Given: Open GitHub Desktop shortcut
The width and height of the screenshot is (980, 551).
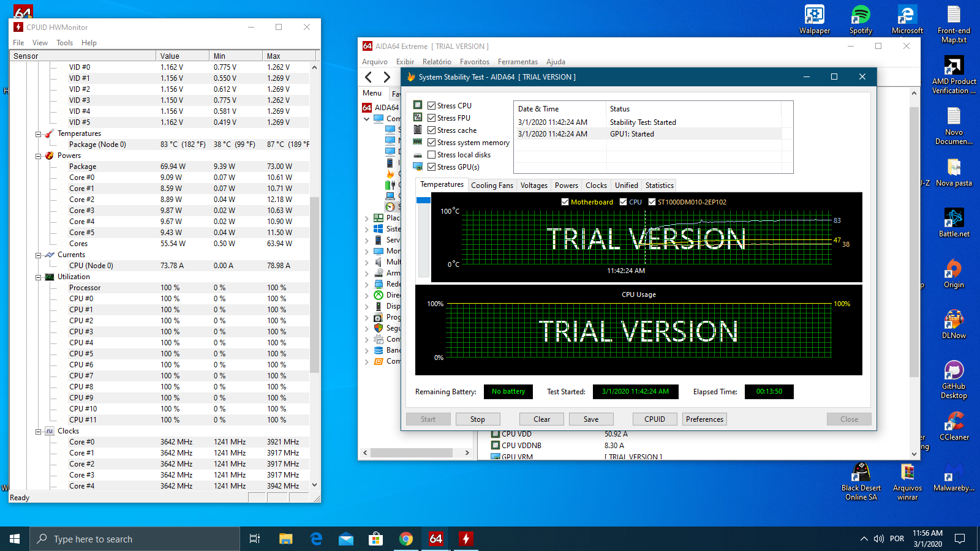Looking at the screenshot, I should [x=954, y=380].
